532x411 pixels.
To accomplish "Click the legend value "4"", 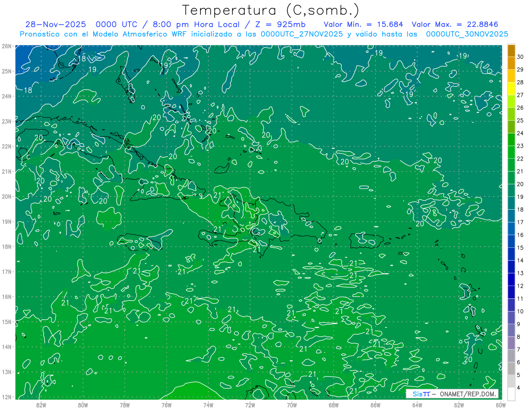I will tap(519, 388).
